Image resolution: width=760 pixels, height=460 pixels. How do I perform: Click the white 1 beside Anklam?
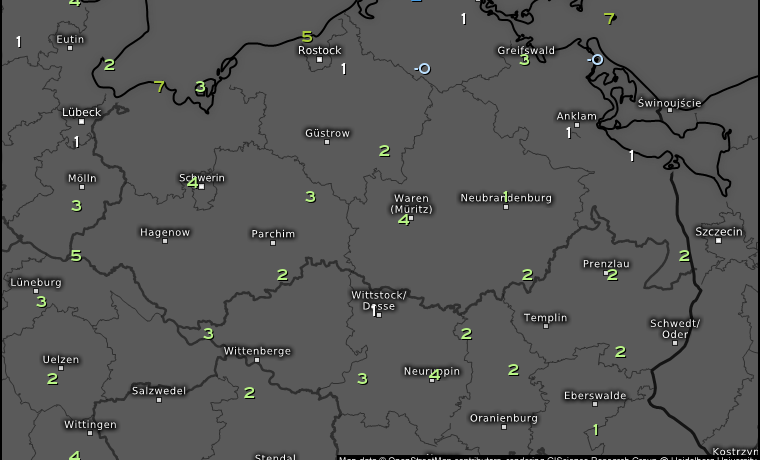[x=568, y=132]
